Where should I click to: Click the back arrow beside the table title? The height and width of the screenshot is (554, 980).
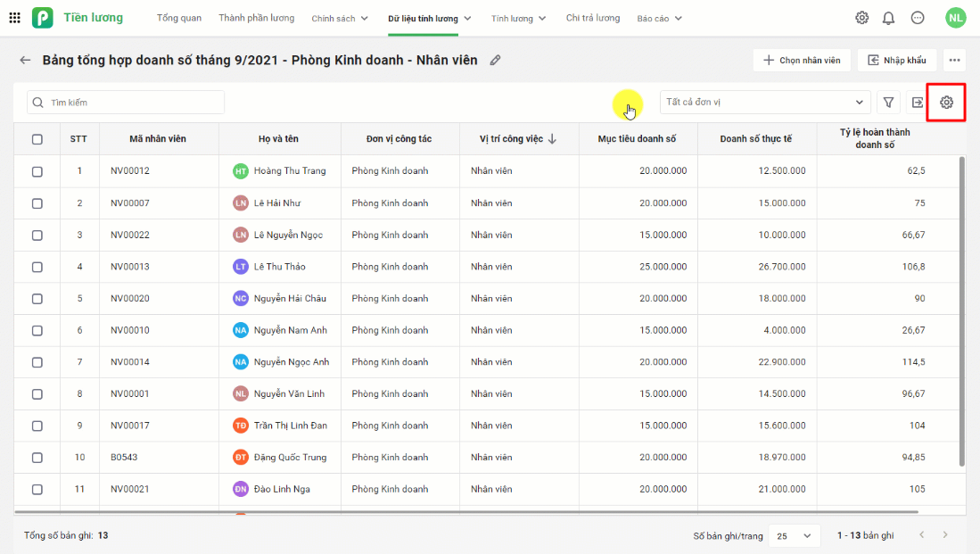tap(25, 61)
